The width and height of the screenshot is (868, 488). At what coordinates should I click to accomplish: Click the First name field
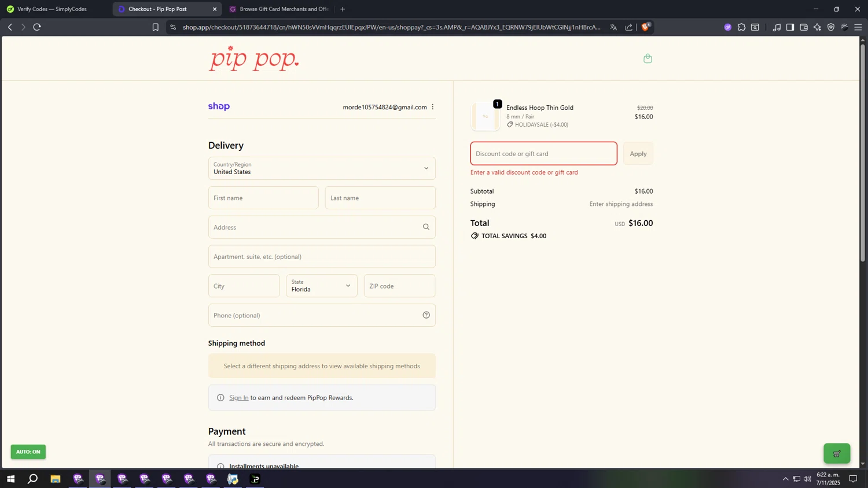tap(263, 198)
